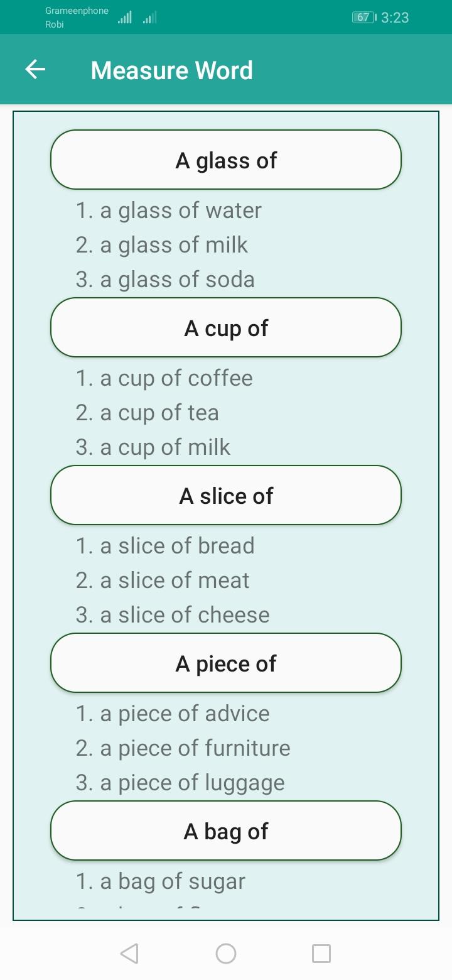Image resolution: width=452 pixels, height=980 pixels.
Task: Choose "a piece of furniture" entry
Action: point(183,748)
